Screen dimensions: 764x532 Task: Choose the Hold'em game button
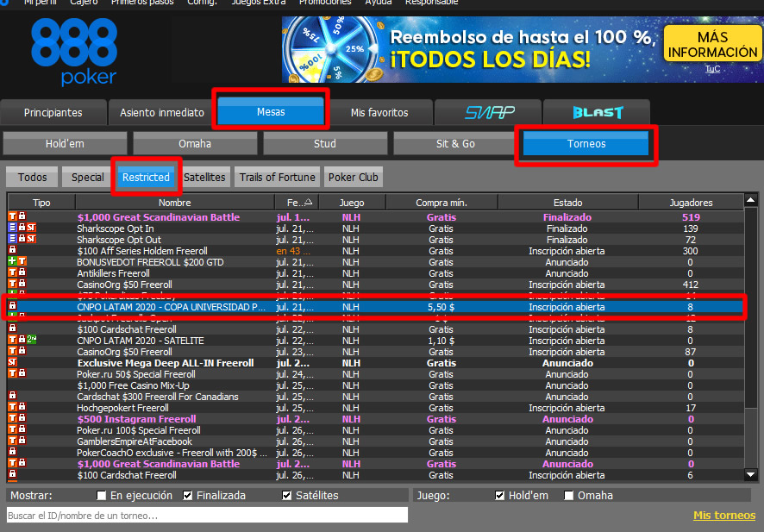click(65, 144)
